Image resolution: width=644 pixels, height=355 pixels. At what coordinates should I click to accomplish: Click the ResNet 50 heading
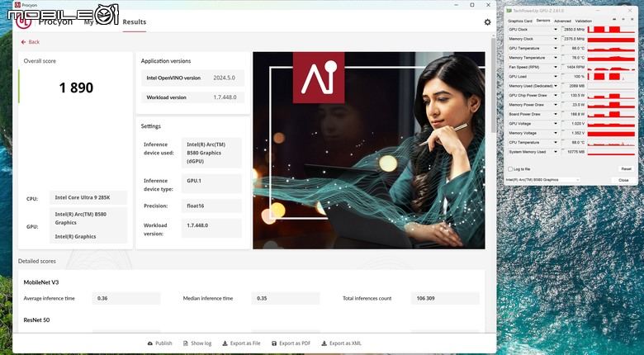(x=36, y=320)
